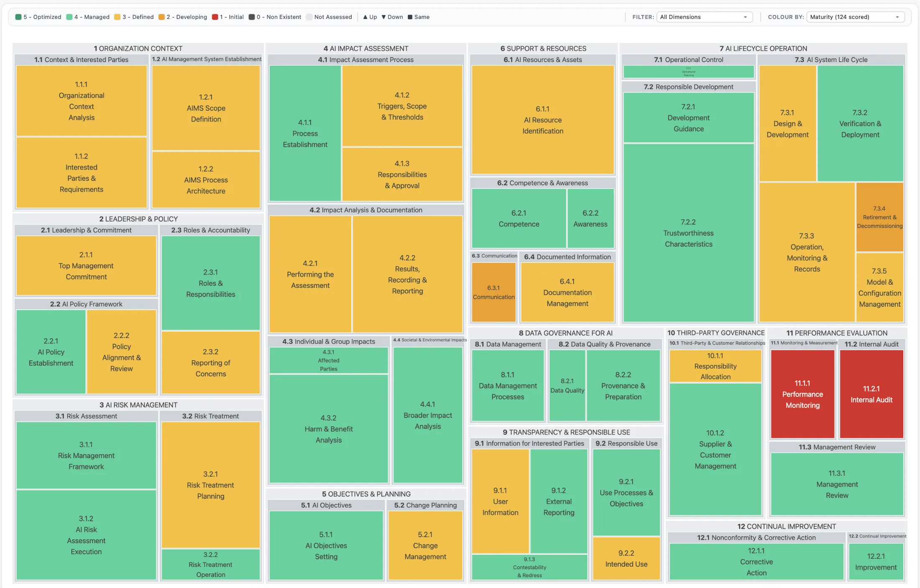Select tile 2.3.2 Reporting of Concerns
The height and width of the screenshot is (588, 920).
point(210,363)
